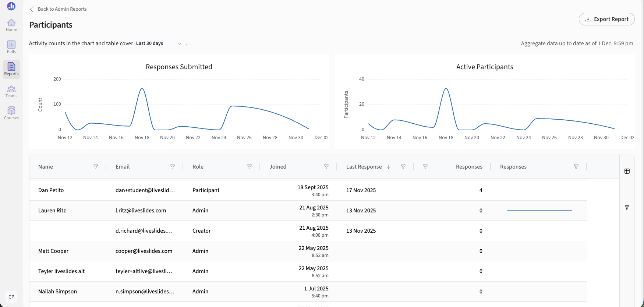Select Reports in the sidebar
The width and height of the screenshot is (644, 307).
point(11,69)
